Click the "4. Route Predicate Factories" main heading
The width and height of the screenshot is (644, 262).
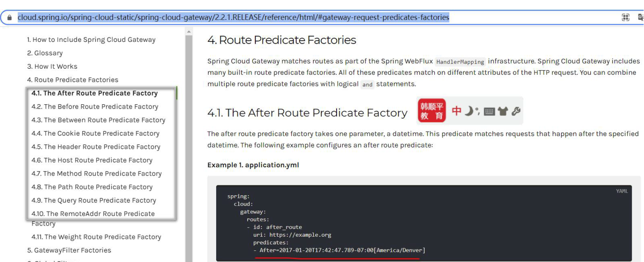pyautogui.click(x=282, y=40)
